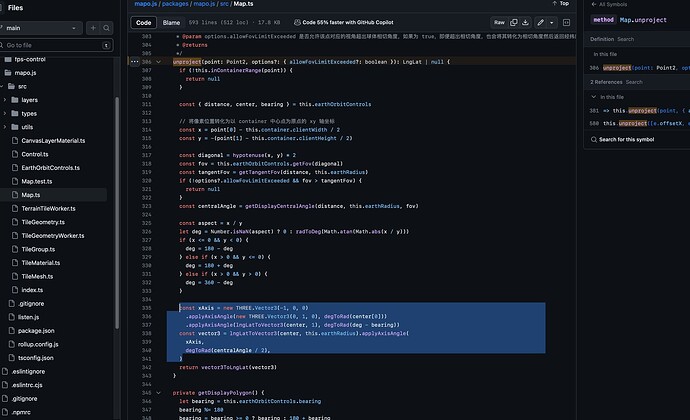Open src breadcrumb link

pyautogui.click(x=224, y=4)
